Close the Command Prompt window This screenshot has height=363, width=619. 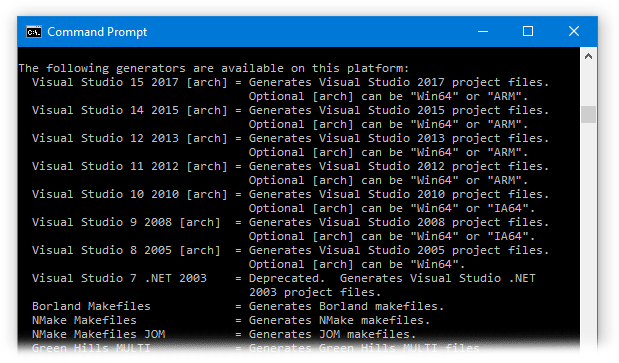(x=574, y=32)
